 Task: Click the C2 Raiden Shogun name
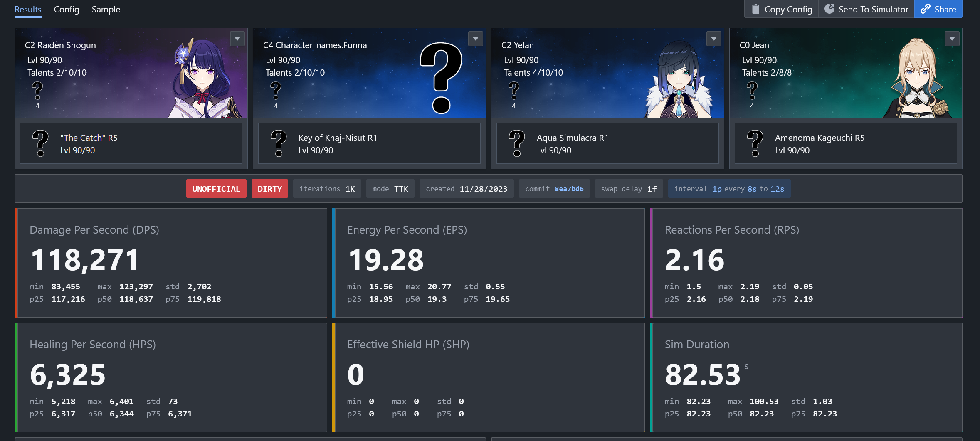click(x=60, y=45)
